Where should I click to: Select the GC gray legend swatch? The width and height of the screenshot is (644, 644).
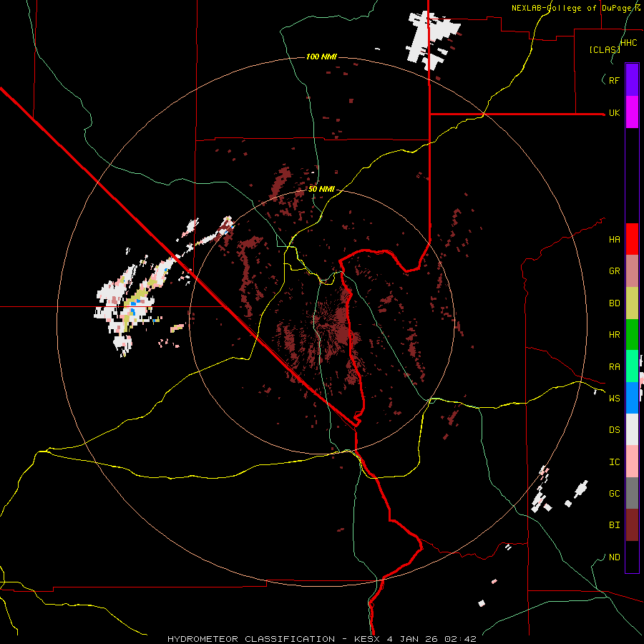coord(632,493)
